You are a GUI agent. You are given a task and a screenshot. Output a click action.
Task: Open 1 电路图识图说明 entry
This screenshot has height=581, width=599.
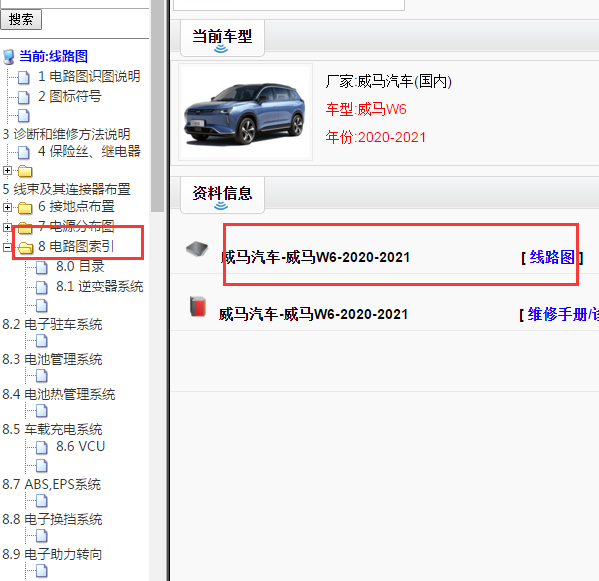tap(89, 76)
